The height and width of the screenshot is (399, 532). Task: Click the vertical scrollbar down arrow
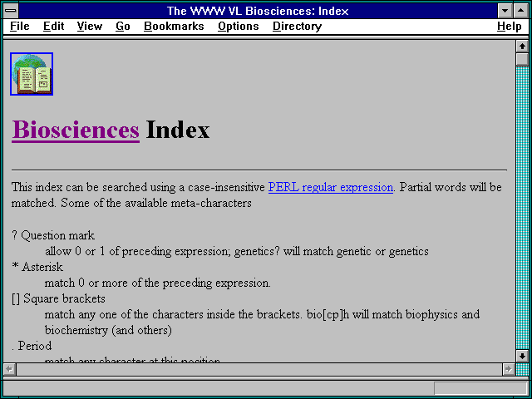pos(522,356)
